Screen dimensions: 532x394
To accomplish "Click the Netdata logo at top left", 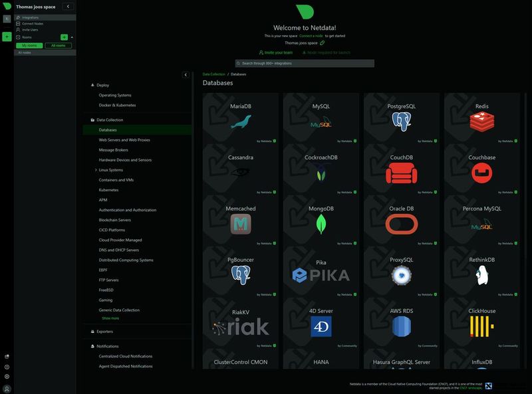I will point(5,5).
